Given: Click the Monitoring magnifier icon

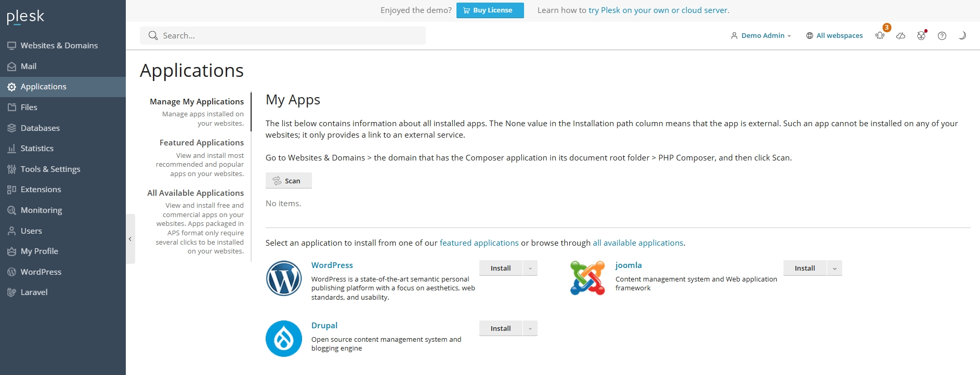Looking at the screenshot, I should 11,210.
